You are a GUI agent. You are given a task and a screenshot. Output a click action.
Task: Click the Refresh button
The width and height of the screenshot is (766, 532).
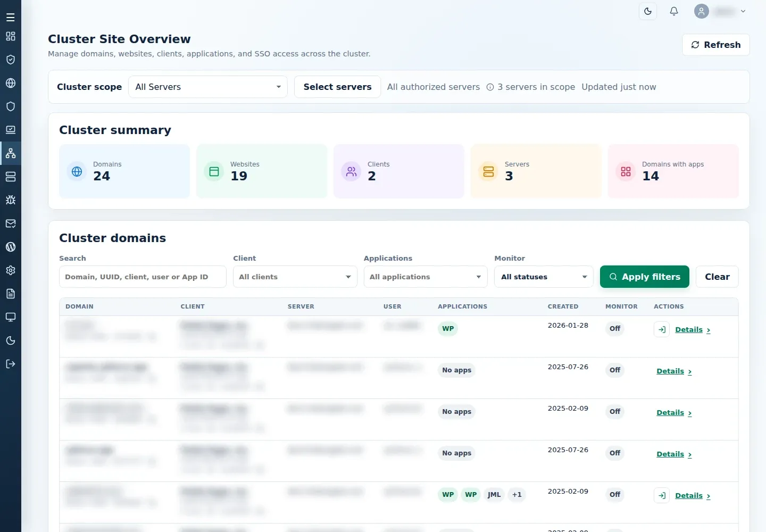tap(716, 45)
